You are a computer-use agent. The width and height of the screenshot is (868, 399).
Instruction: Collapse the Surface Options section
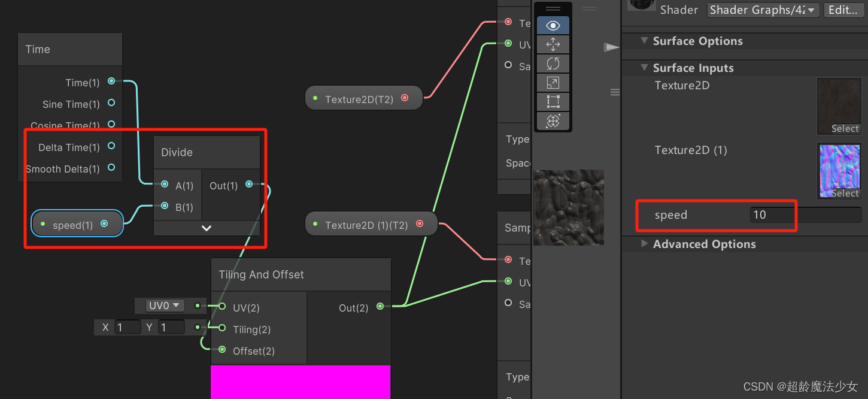tap(644, 41)
